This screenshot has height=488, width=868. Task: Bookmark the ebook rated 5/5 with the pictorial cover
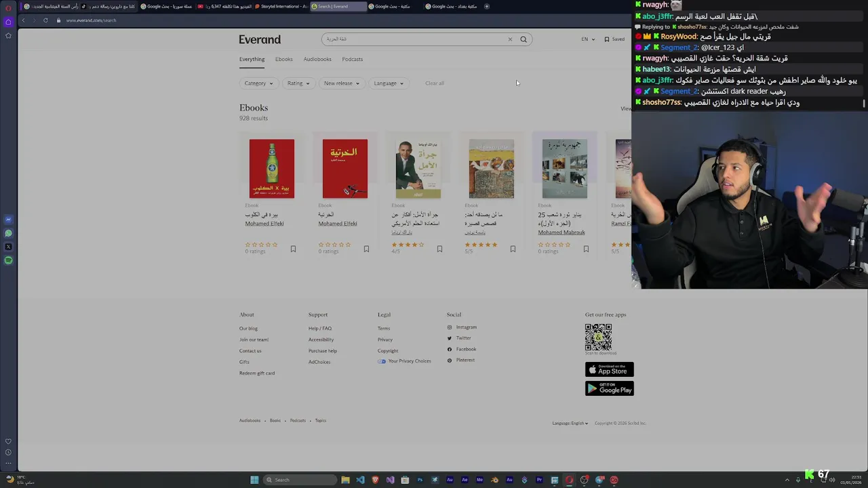point(513,249)
